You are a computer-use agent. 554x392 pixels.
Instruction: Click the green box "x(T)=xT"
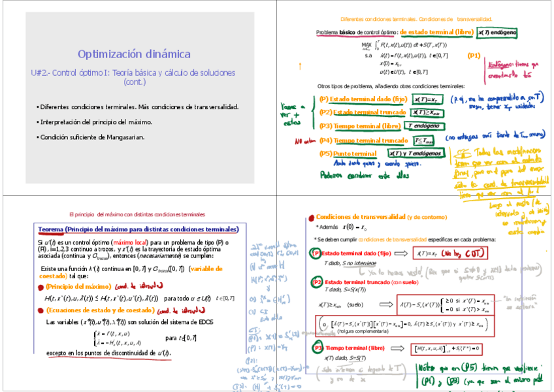pyautogui.click(x=427, y=100)
